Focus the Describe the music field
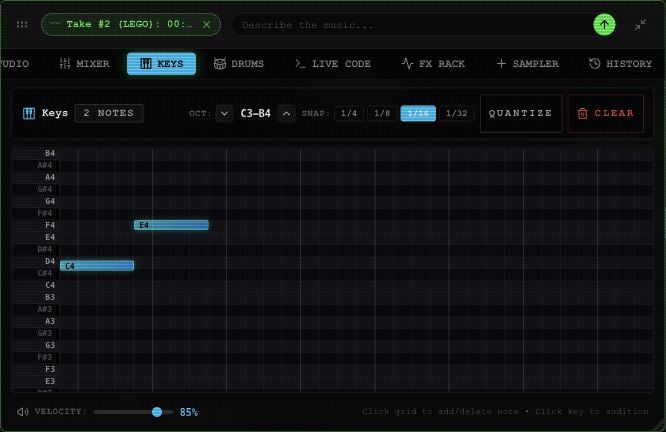Screen dimensions: 666x432 [x=412, y=25]
